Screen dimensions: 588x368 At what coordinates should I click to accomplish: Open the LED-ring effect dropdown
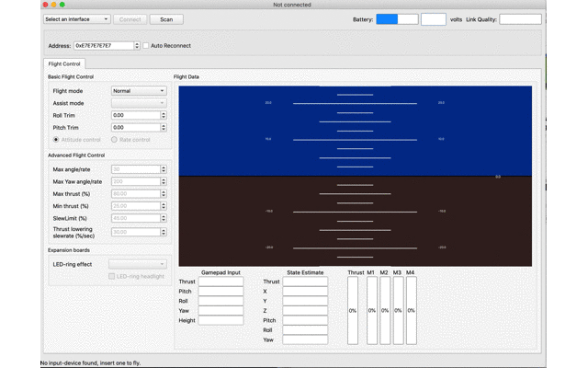tap(138, 264)
